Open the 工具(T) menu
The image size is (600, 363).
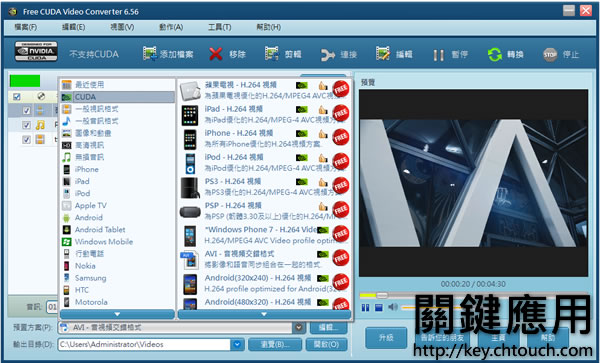point(219,27)
